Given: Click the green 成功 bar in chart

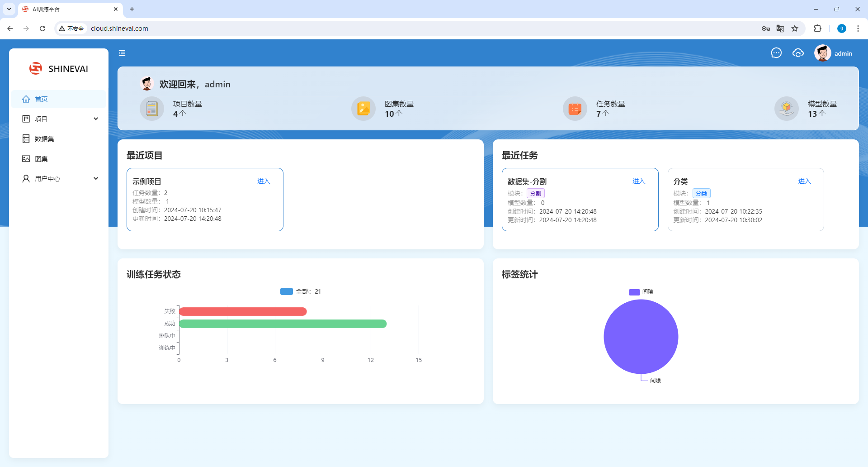Looking at the screenshot, I should point(283,324).
